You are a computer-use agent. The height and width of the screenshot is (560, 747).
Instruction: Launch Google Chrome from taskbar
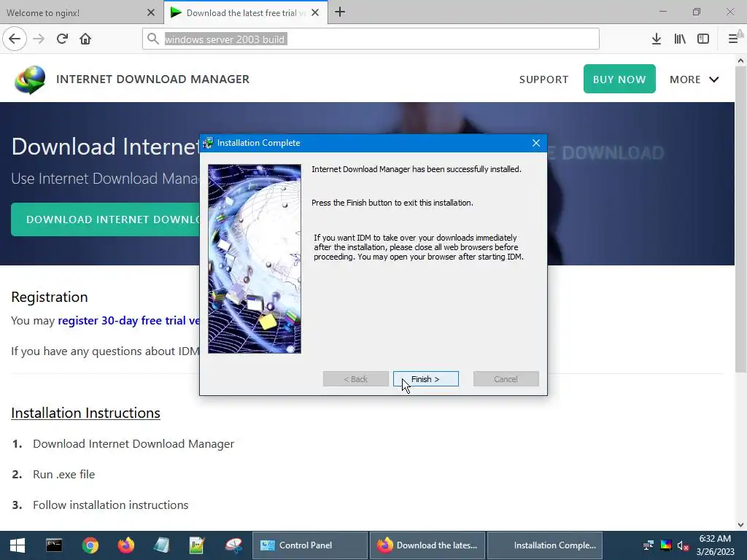[90, 545]
